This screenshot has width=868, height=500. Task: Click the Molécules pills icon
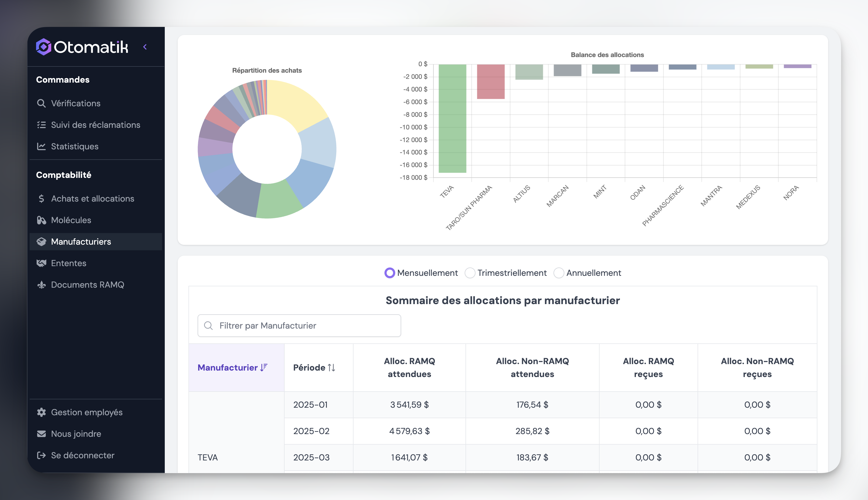point(41,220)
